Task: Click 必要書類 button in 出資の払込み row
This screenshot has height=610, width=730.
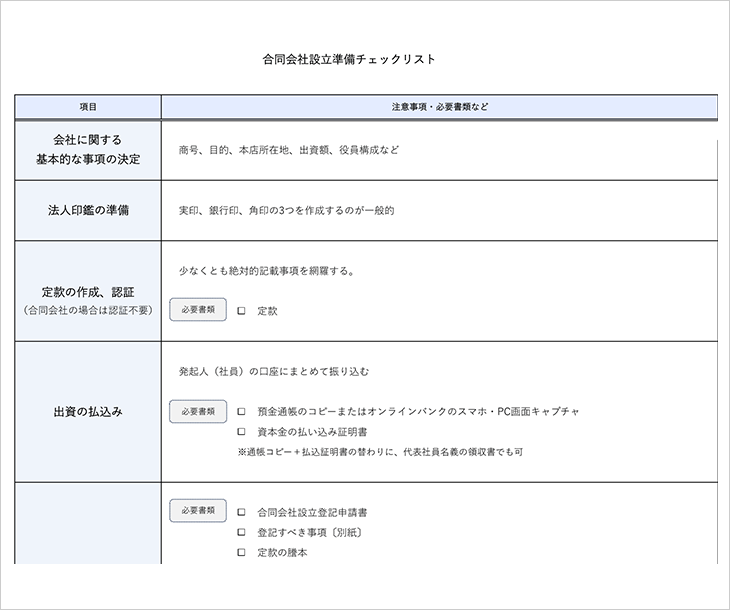Action: [x=198, y=411]
